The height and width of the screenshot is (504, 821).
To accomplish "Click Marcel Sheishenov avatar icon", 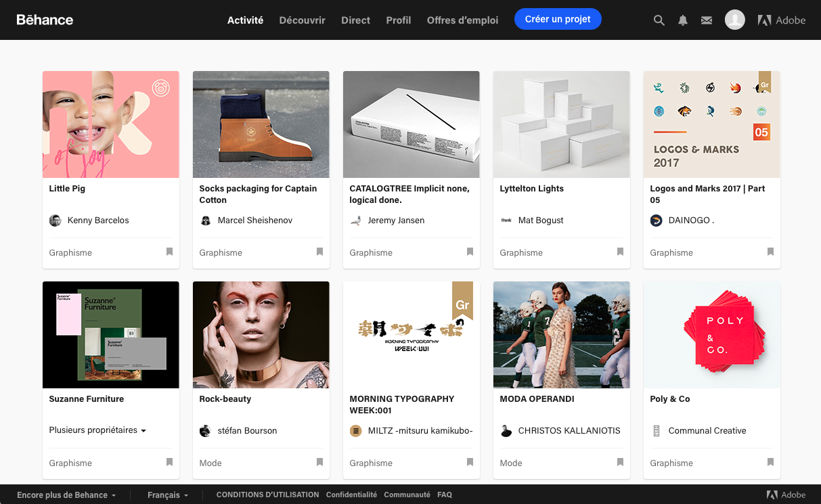I will (205, 221).
